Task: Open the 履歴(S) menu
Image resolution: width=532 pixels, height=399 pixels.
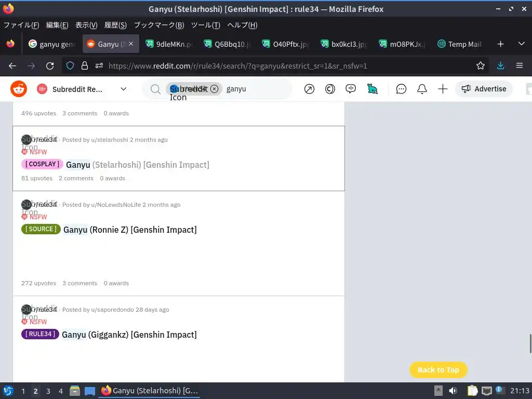Action: tap(115, 25)
